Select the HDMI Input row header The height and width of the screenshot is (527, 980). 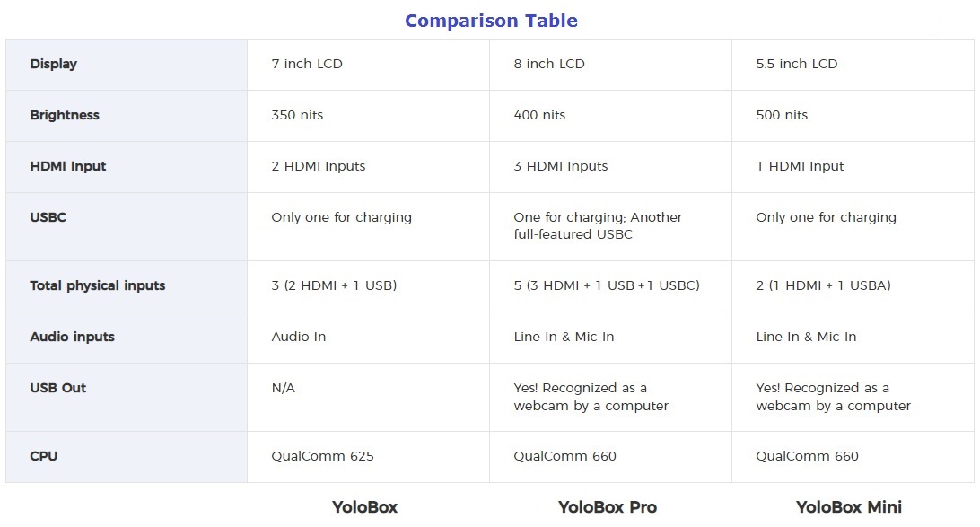[x=68, y=166]
